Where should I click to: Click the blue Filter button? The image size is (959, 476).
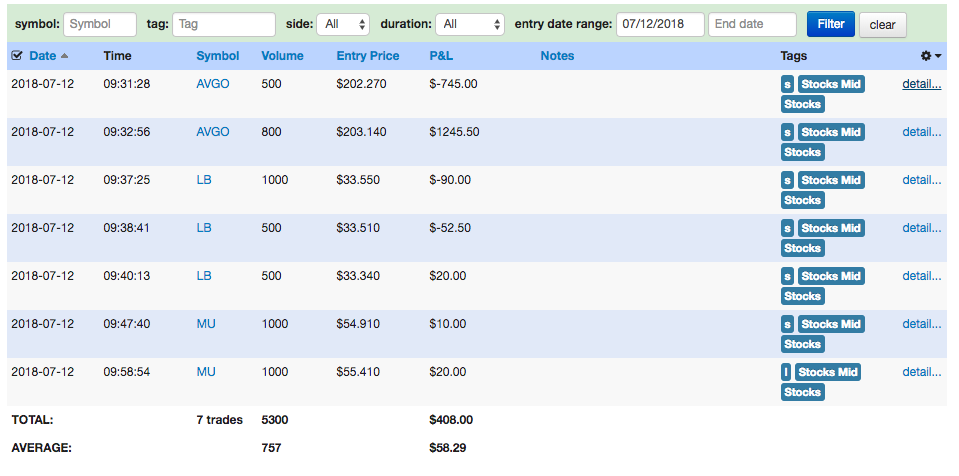[x=831, y=24]
